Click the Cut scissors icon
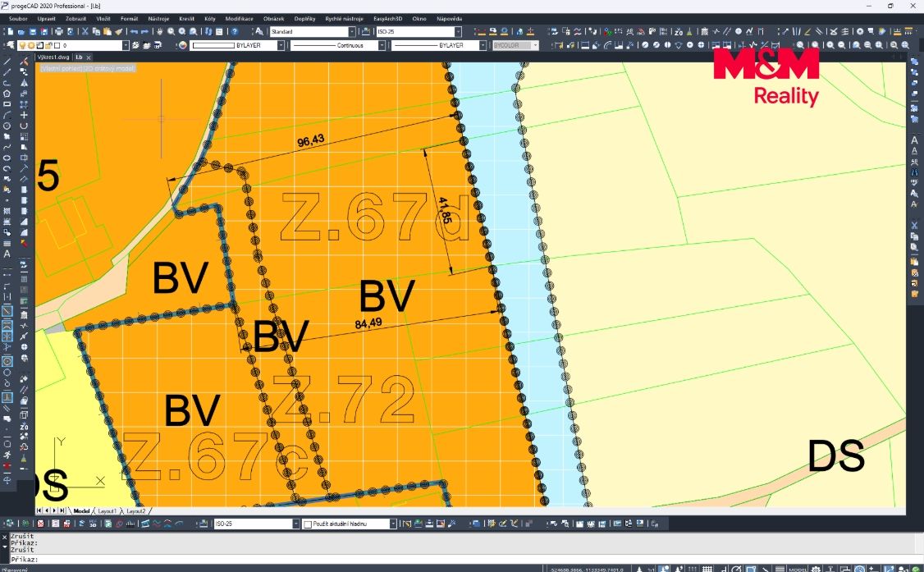The image size is (924, 572). 85,32
